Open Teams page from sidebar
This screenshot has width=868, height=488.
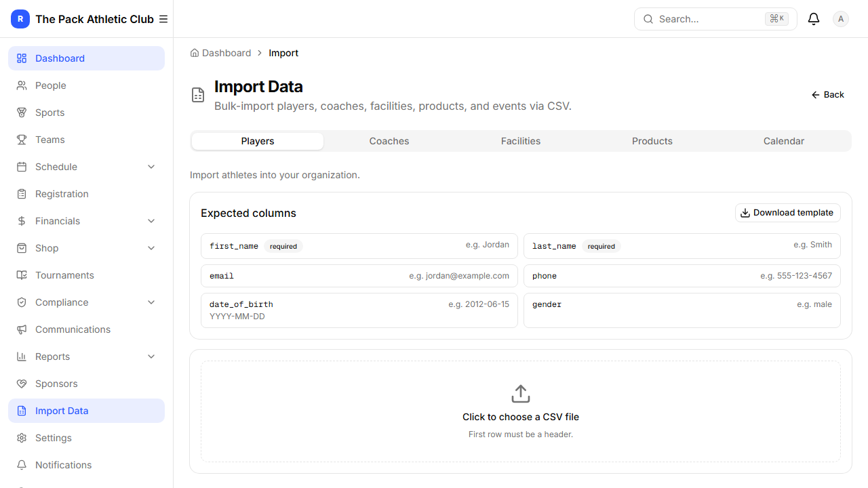[x=86, y=140]
